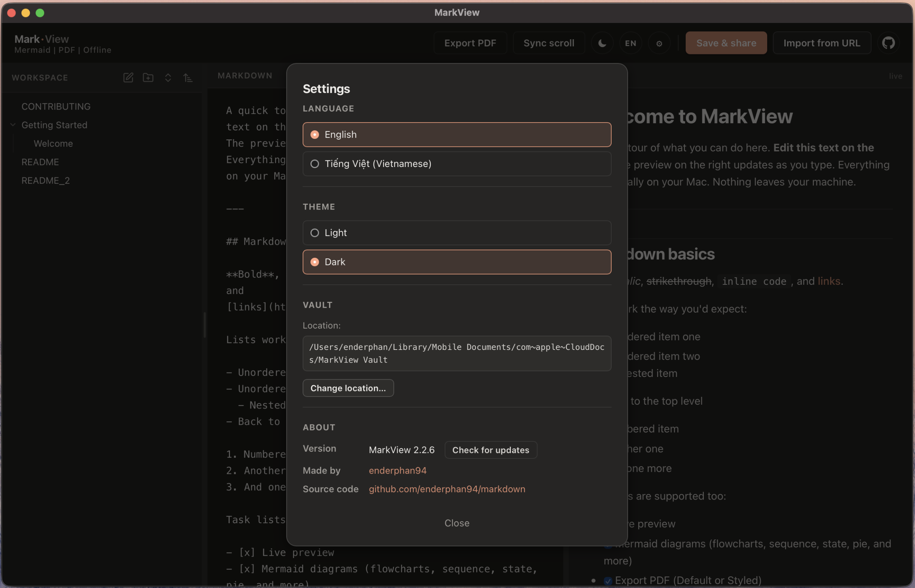Click the sort order icon in Workspace
915x588 pixels.
point(188,77)
